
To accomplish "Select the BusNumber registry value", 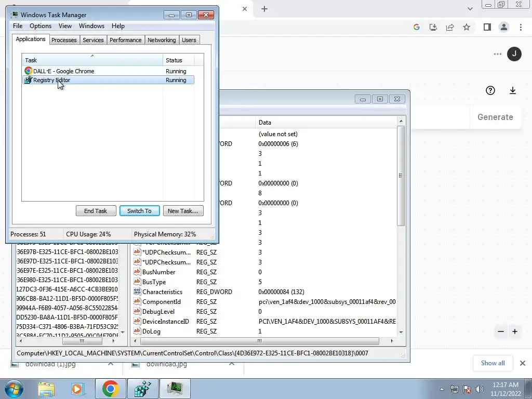I will click(158, 272).
